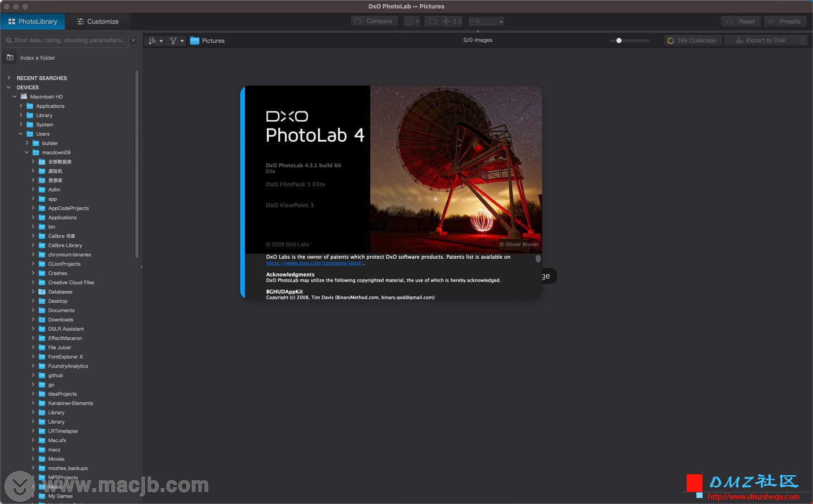Image resolution: width=813 pixels, height=504 pixels.
Task: Click the Reset button
Action: click(x=741, y=21)
